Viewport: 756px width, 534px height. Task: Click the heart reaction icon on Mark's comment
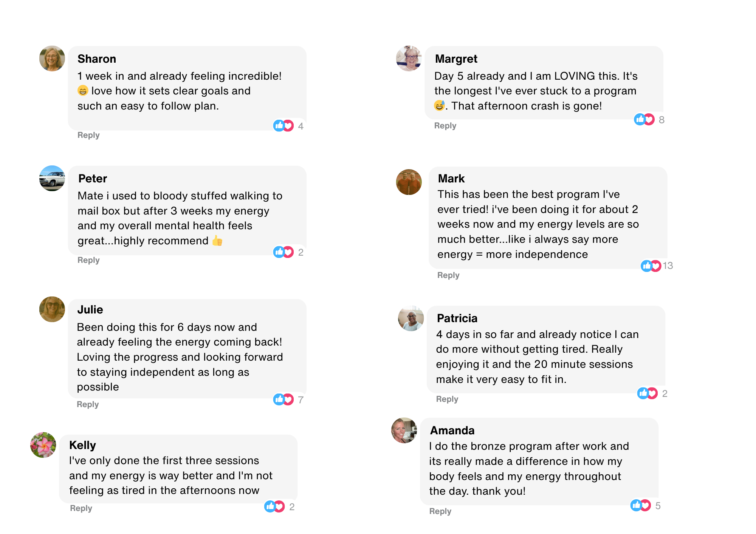[x=656, y=266]
